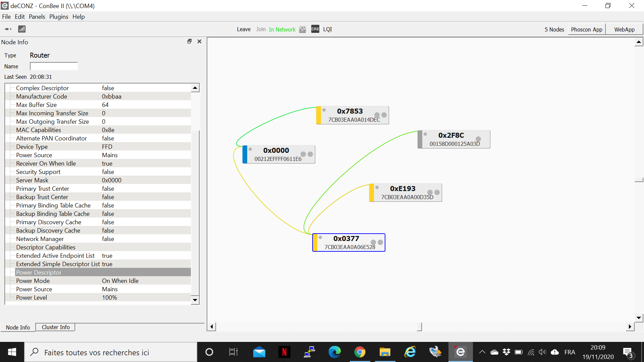Select the MAC Capabilities row
Screen dimensions: 644x362
(103, 130)
